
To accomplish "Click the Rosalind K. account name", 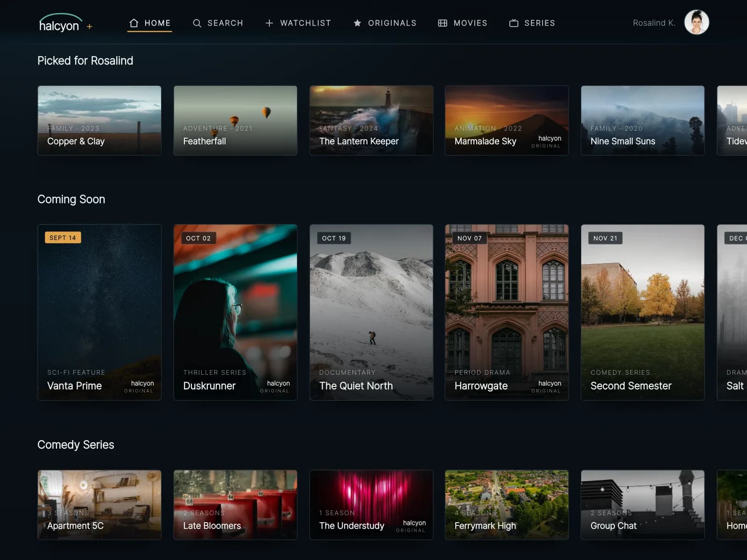I will pyautogui.click(x=654, y=23).
